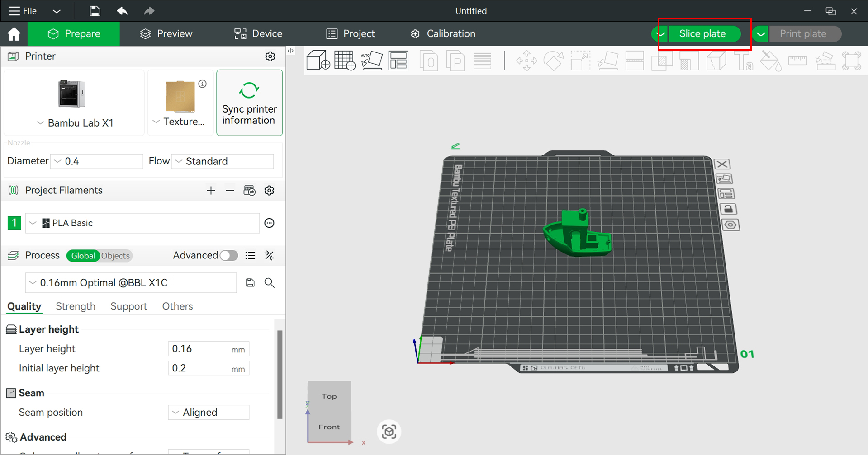The image size is (868, 455).
Task: Click the Add plate grid icon
Action: click(x=345, y=61)
